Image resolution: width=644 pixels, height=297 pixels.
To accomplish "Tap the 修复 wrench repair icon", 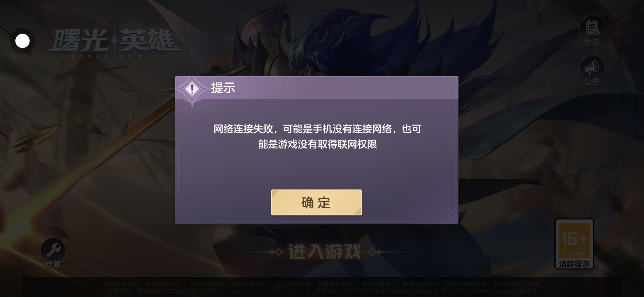I will 53,250.
